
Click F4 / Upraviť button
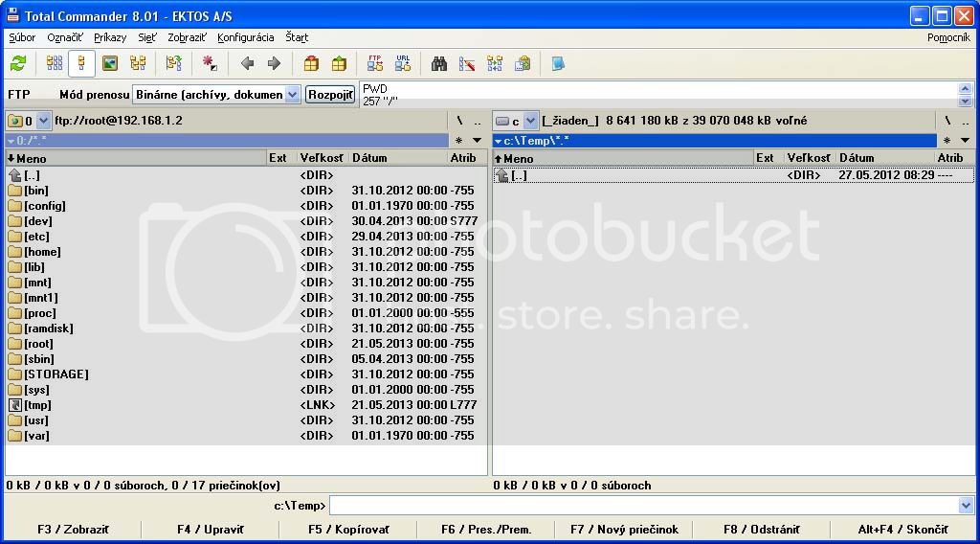point(210,530)
